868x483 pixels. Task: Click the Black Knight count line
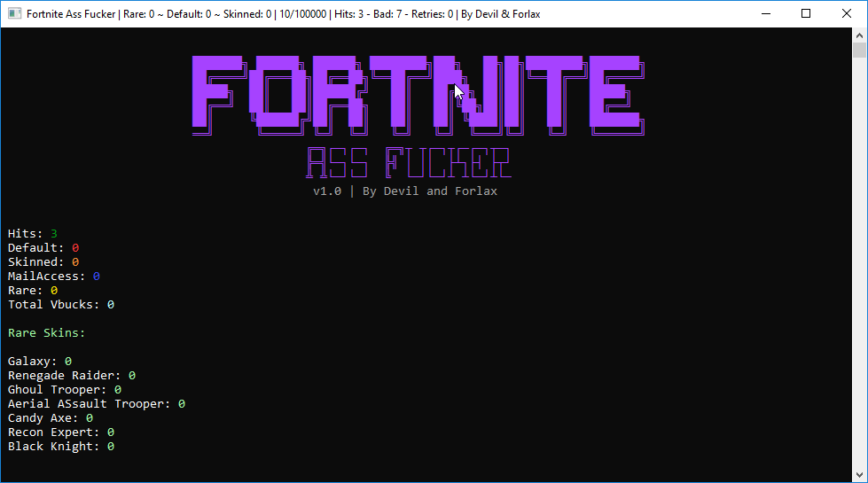pos(61,447)
